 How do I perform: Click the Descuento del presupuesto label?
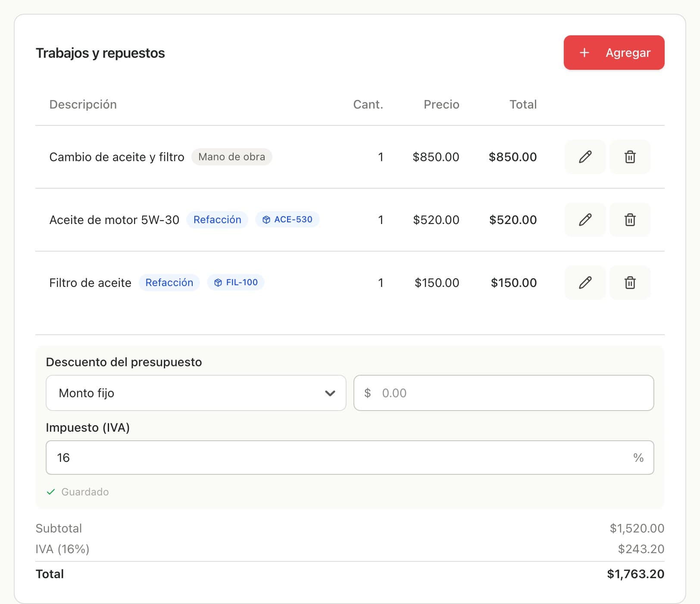coord(124,362)
